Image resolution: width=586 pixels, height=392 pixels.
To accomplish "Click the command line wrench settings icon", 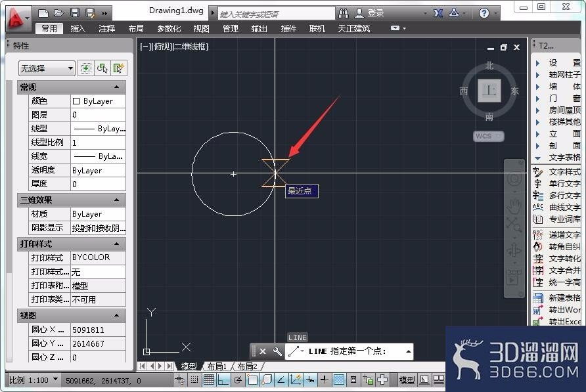I will (x=277, y=351).
